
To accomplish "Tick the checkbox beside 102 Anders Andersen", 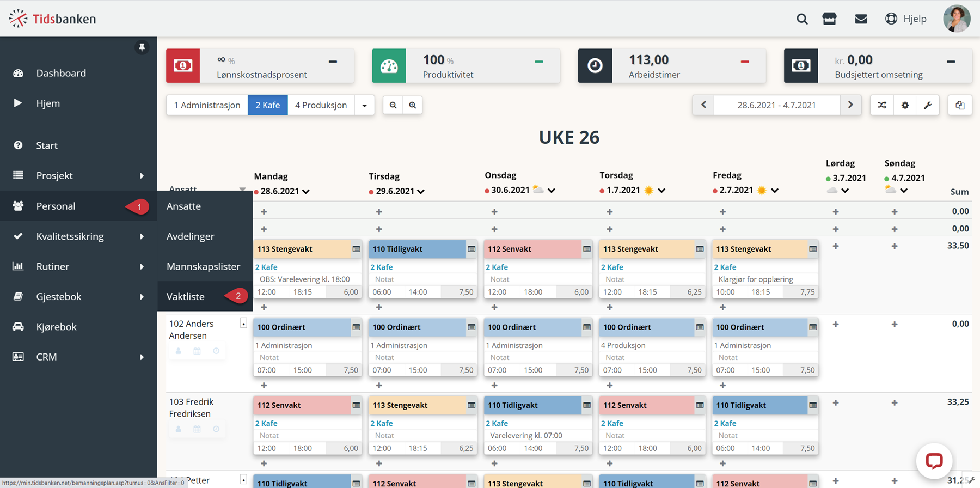I will coord(243,324).
